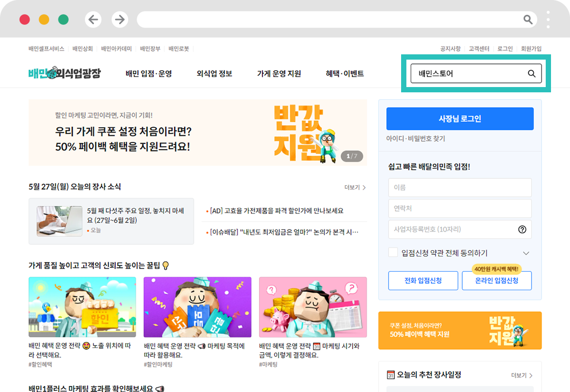570x392 pixels.
Task: Click the 로그인 link
Action: 505,49
